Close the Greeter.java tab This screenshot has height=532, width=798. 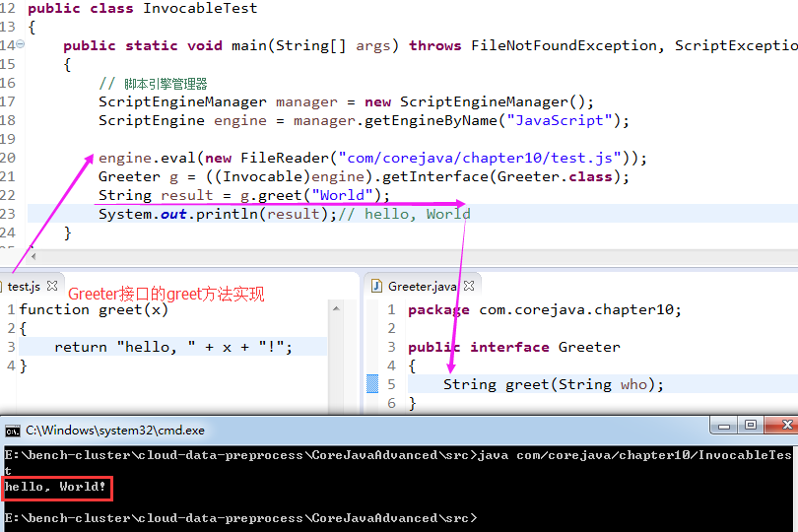coord(469,286)
